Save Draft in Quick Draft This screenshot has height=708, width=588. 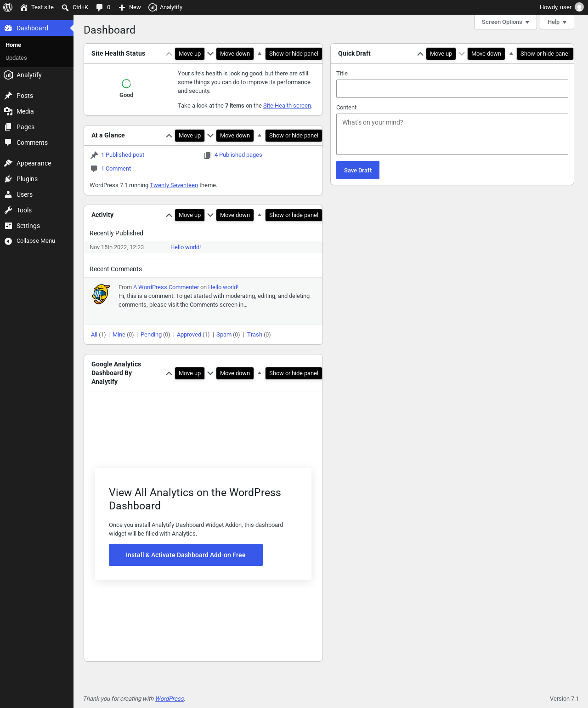(x=358, y=170)
